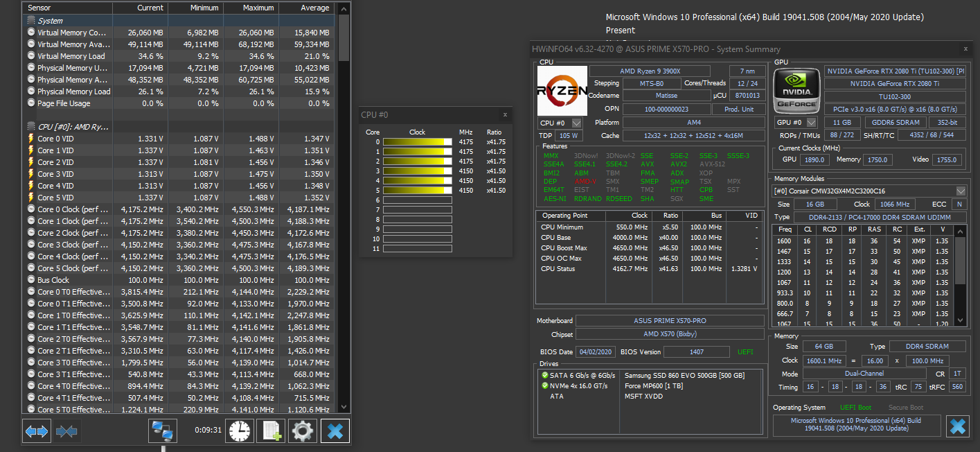This screenshot has width=980, height=452.
Task: Click the 0:09:31 elapsed timer
Action: [x=208, y=430]
